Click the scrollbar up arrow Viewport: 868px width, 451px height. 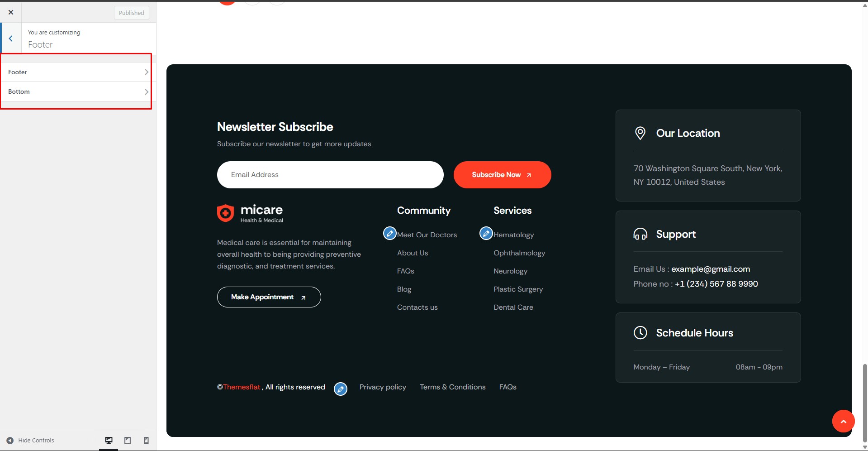(865, 5)
